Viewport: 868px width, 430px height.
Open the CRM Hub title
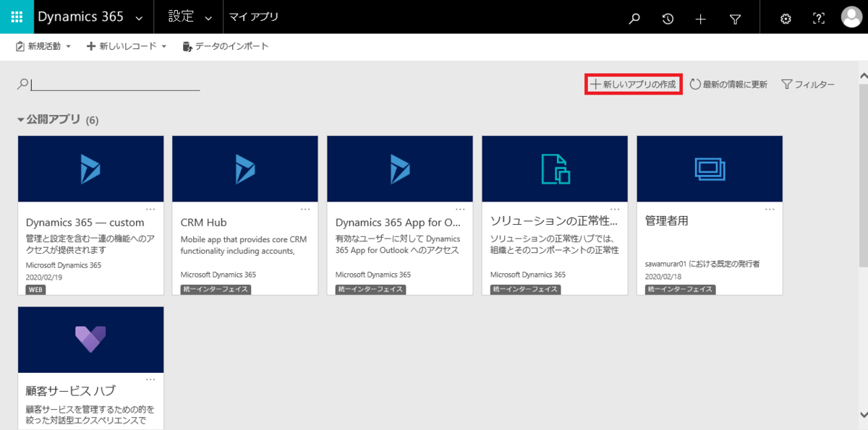pyautogui.click(x=203, y=223)
